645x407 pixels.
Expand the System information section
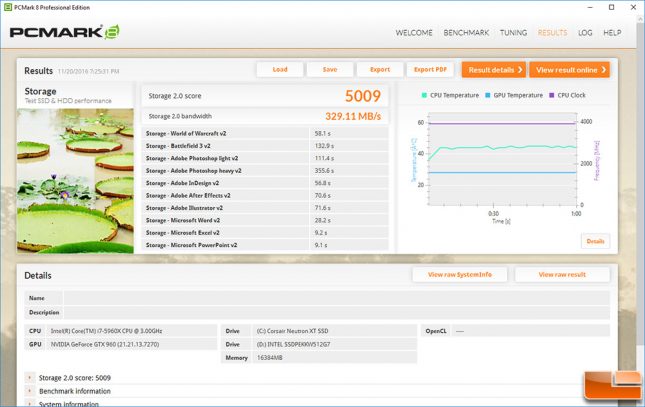pos(30,404)
